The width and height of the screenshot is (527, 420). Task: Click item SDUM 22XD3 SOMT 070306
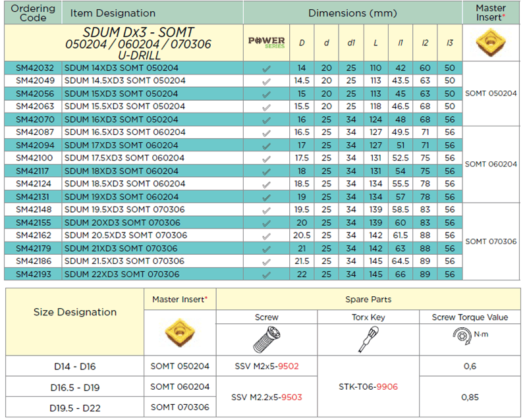click(x=122, y=274)
